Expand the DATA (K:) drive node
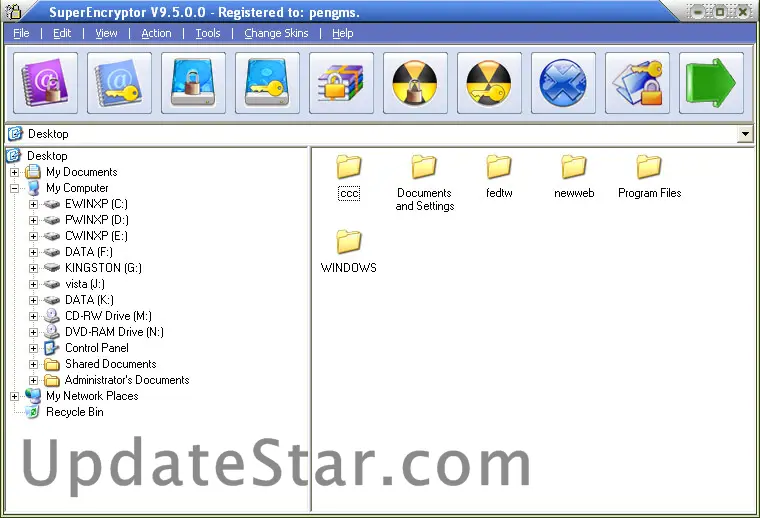Screen dimensions: 760x518 (33, 300)
